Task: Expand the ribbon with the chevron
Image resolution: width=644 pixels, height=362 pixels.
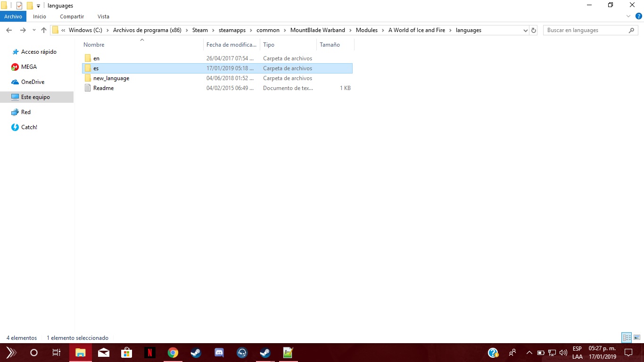Action: pyautogui.click(x=628, y=16)
